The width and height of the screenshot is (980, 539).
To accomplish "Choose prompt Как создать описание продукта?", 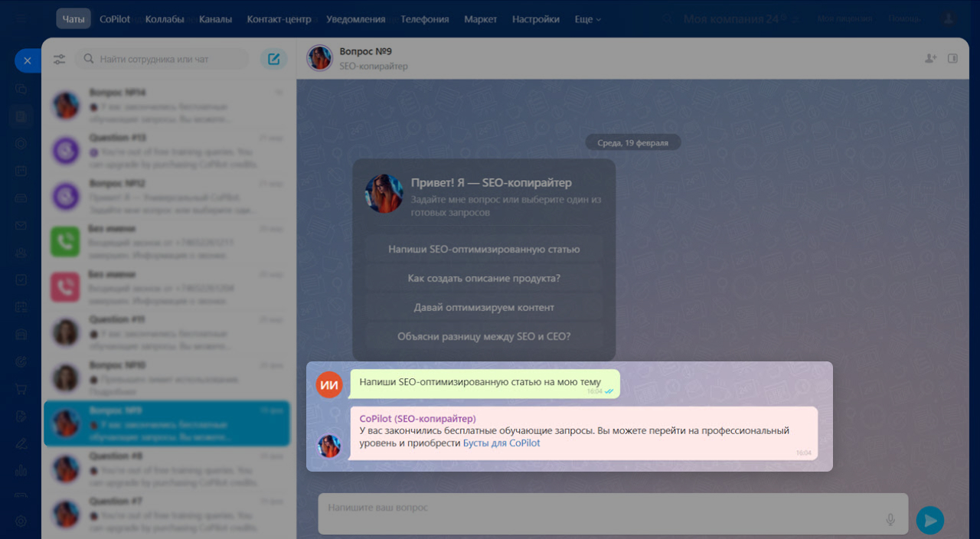I will point(484,278).
